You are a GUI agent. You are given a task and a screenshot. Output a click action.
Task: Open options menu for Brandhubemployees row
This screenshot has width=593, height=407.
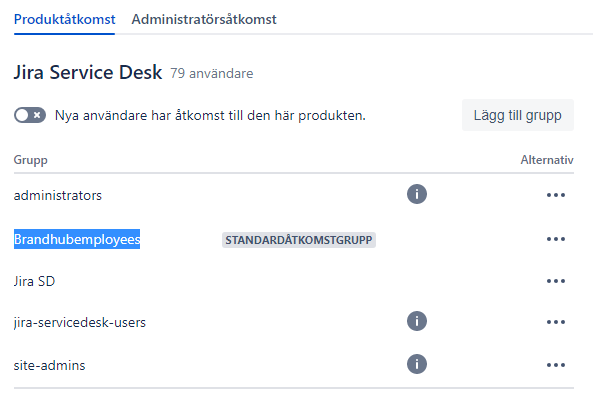[556, 239]
